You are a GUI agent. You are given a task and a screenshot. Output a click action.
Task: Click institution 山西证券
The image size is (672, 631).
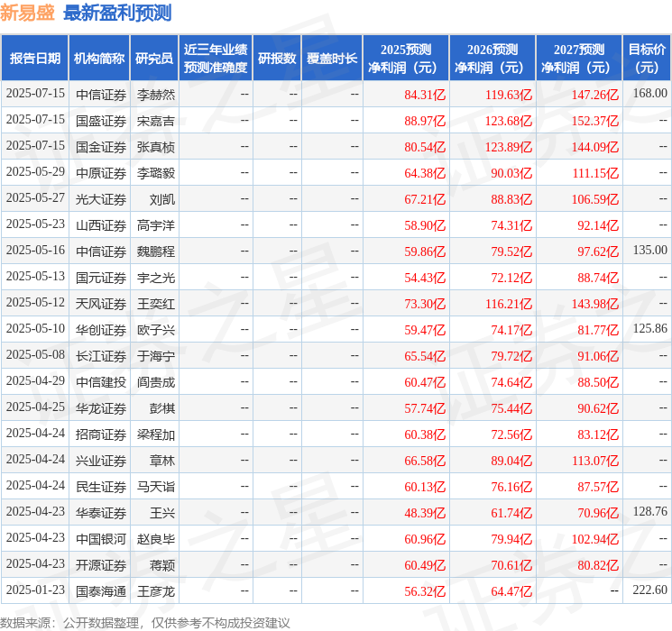101,225
